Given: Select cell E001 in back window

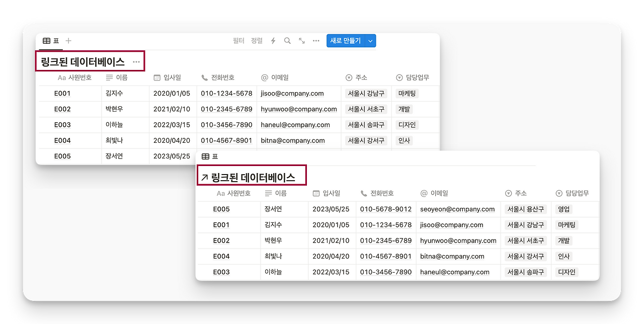Looking at the screenshot, I should point(62,93).
